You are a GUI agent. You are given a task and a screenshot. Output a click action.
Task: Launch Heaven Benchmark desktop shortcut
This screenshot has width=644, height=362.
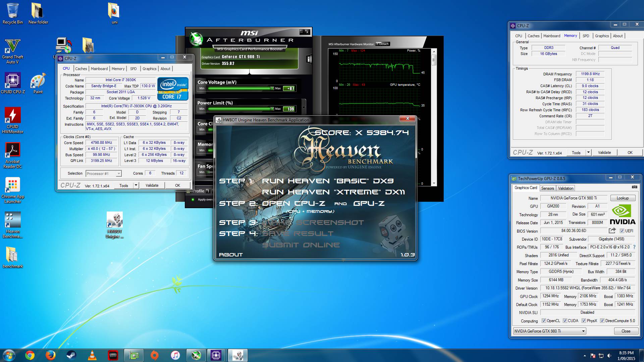pyautogui.click(x=13, y=225)
